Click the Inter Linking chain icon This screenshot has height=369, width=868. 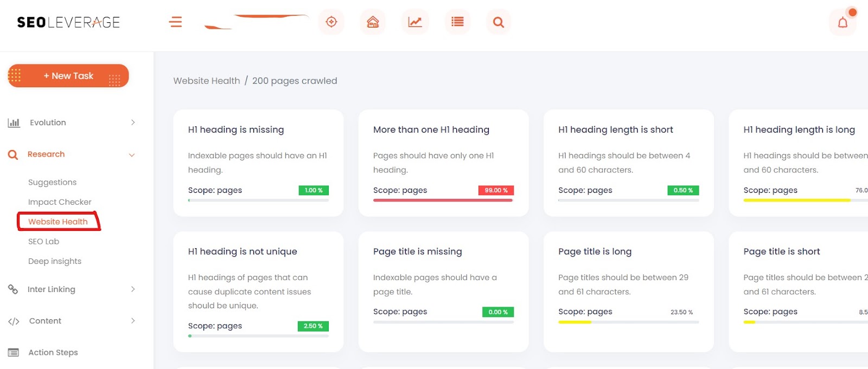[13, 289]
